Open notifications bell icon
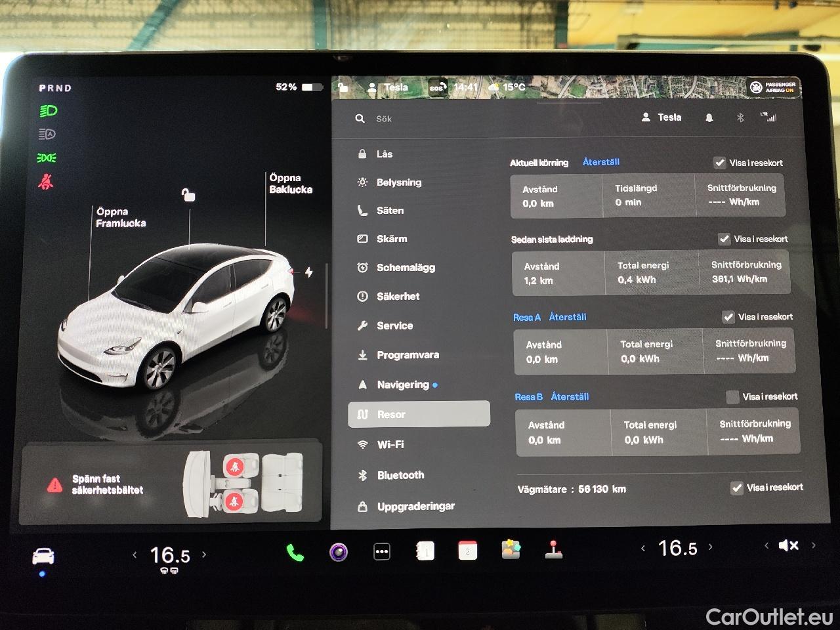Viewport: 840px width, 630px height. coord(709,118)
